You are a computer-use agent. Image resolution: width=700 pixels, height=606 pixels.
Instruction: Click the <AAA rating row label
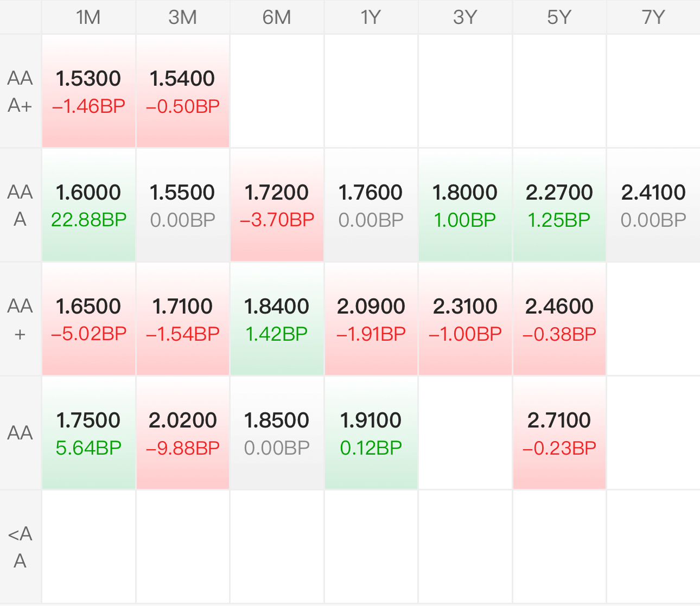tap(20, 547)
